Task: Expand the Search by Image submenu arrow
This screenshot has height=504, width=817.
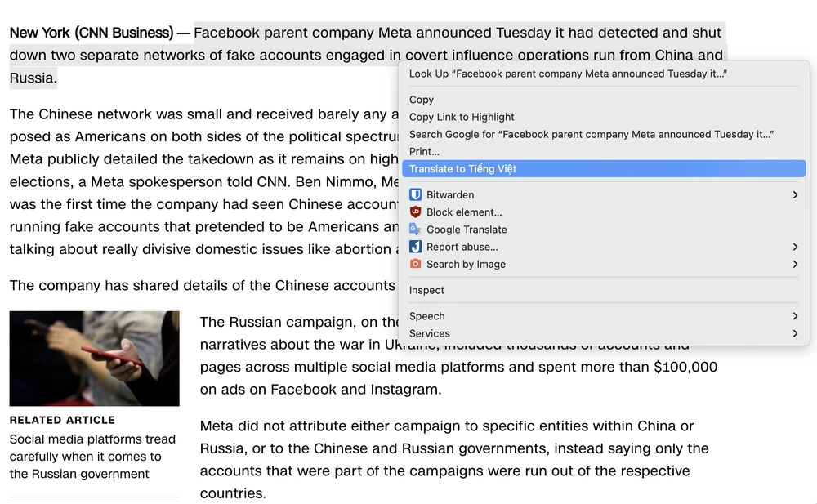Action: point(795,264)
